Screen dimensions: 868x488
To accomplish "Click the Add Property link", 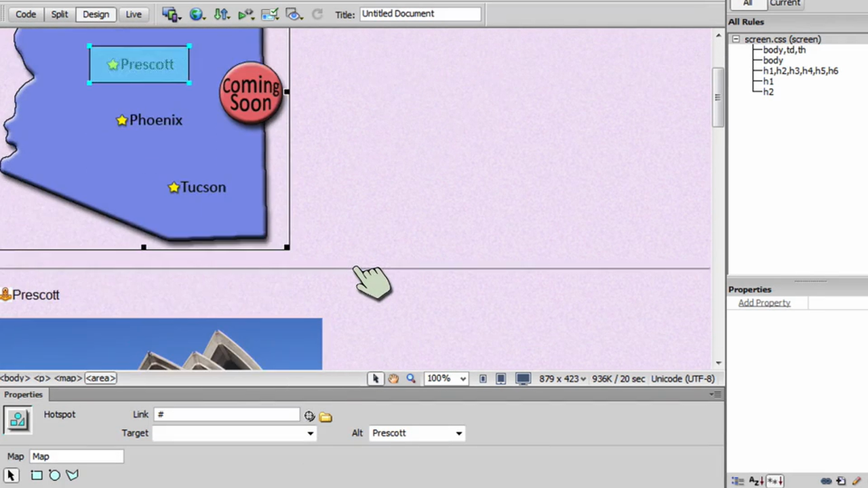I will pyautogui.click(x=764, y=303).
